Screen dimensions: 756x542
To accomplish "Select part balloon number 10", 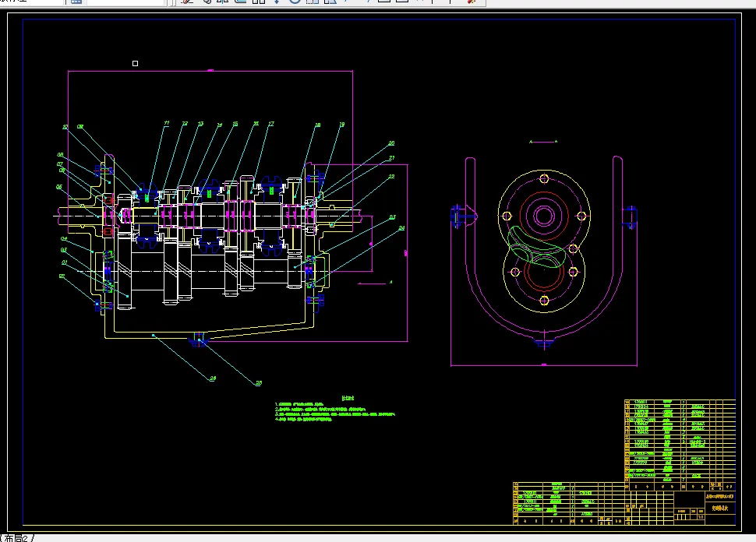I will [65, 127].
